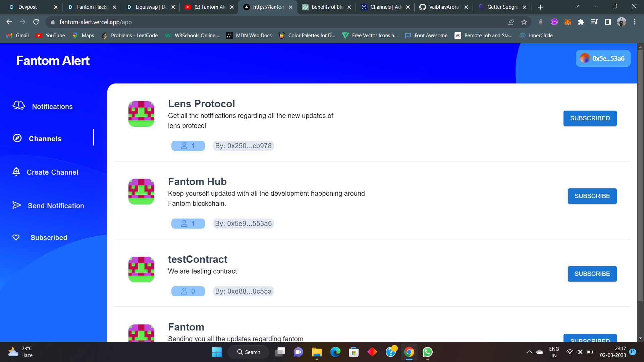Click the Chrome extensions puzzle icon
The image size is (644, 362).
coord(581,22)
